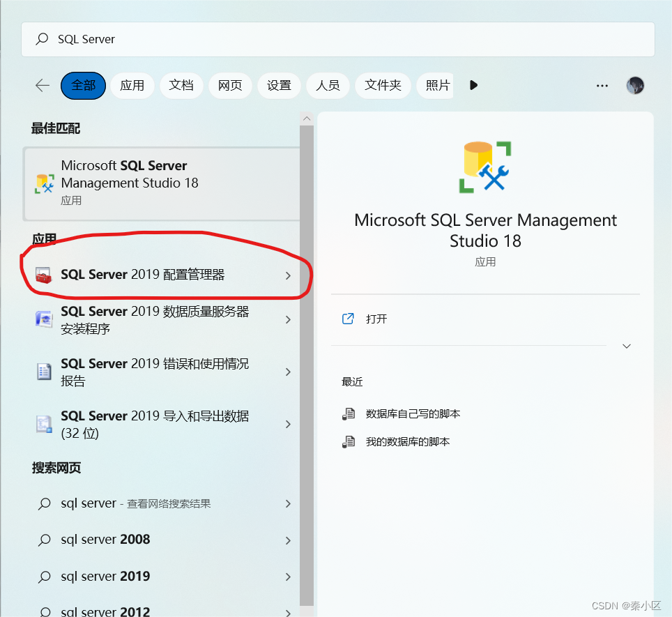Expand SQL Server 2019 配置管理器 chevron
The image size is (672, 617).
[288, 275]
